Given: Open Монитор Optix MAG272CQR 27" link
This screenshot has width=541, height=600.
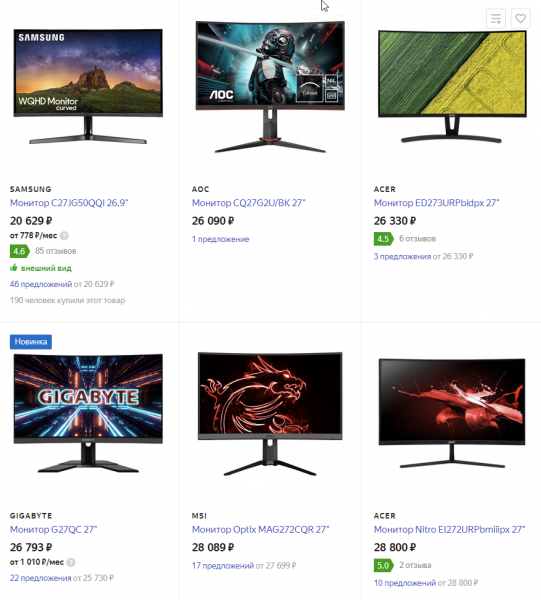Looking at the screenshot, I should pos(261,530).
